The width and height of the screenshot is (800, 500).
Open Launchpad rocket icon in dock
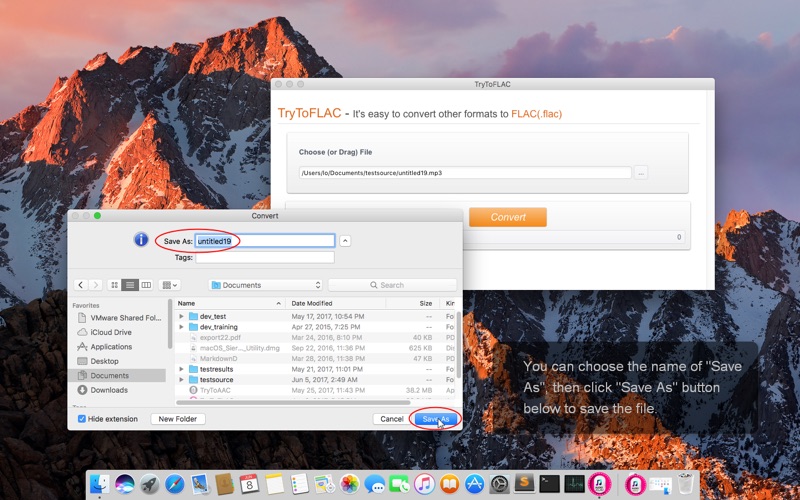[x=149, y=483]
